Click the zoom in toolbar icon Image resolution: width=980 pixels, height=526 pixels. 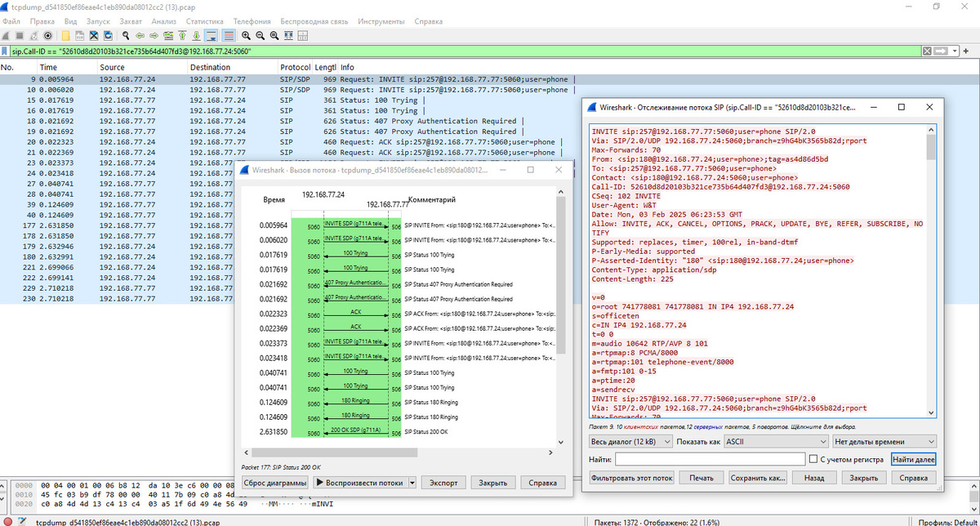click(246, 36)
